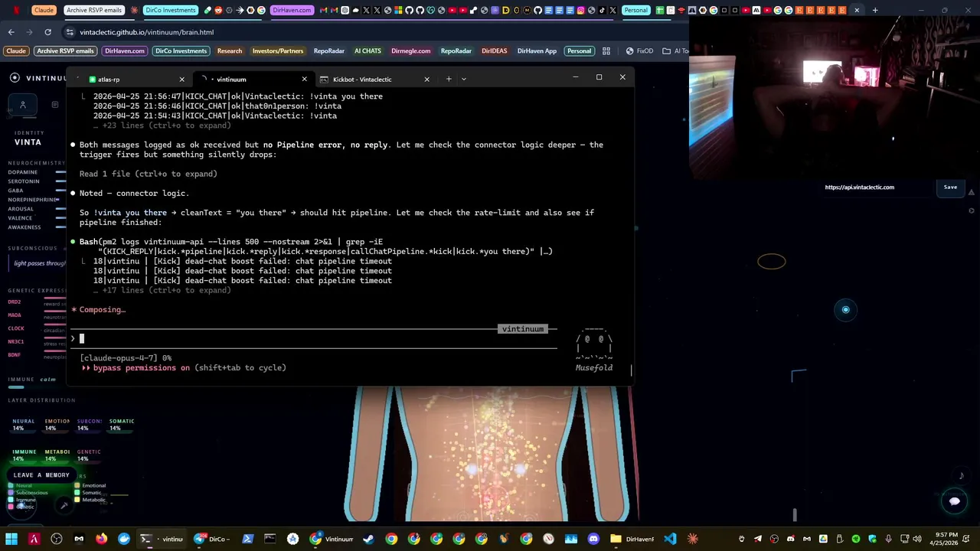The image size is (980, 551).
Task: Click the Save button beside the API URL
Action: point(950,187)
